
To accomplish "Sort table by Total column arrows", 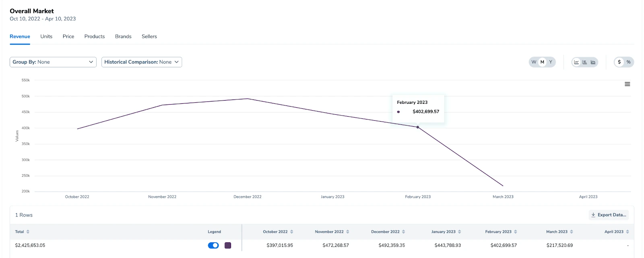I will [28, 232].
